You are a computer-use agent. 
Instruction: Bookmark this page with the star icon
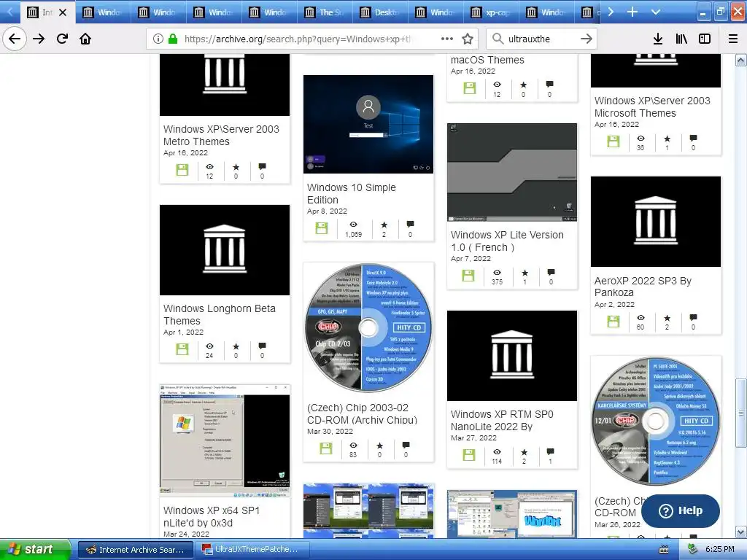tap(468, 39)
